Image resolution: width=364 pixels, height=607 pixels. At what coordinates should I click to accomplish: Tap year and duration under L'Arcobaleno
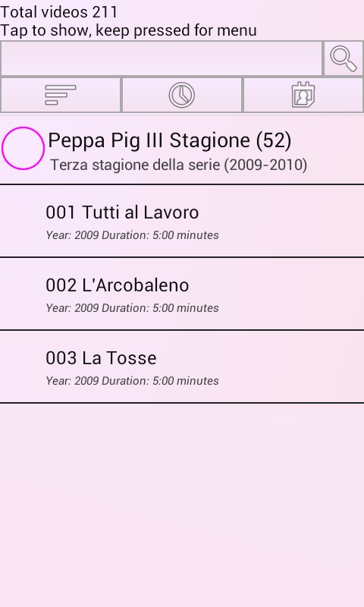point(132,308)
